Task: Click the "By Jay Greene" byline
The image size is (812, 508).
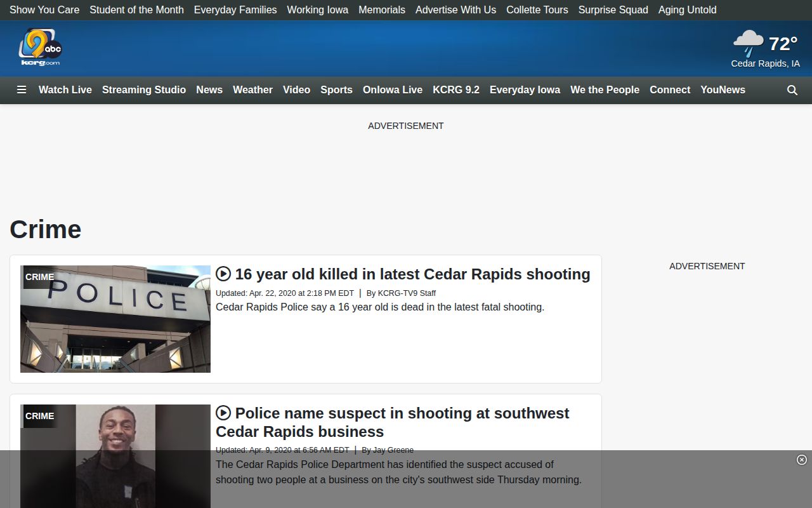Action: point(388,450)
